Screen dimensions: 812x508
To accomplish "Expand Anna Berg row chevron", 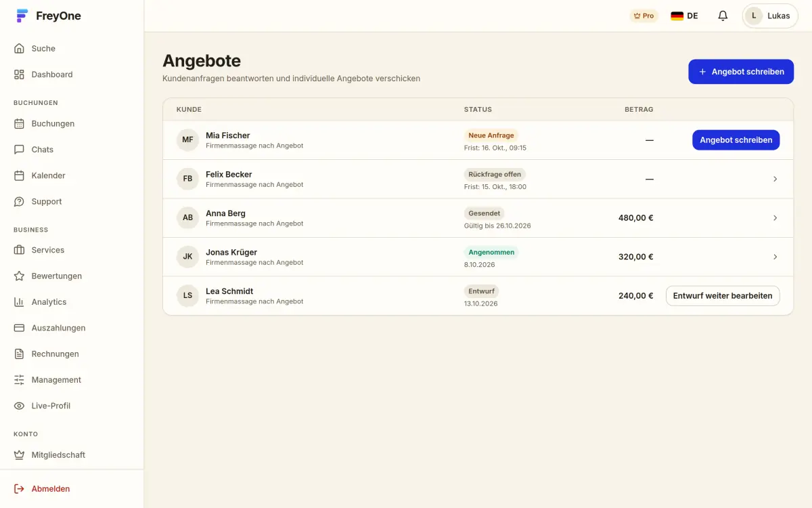I will [x=775, y=218].
